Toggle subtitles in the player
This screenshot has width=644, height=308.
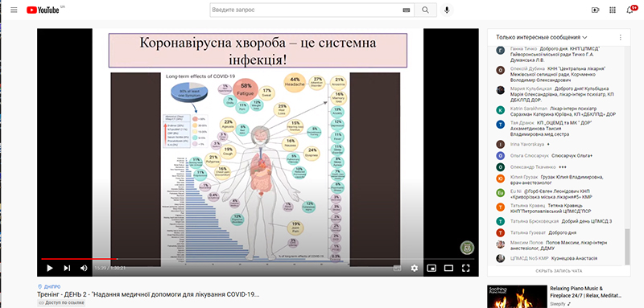tap(397, 268)
